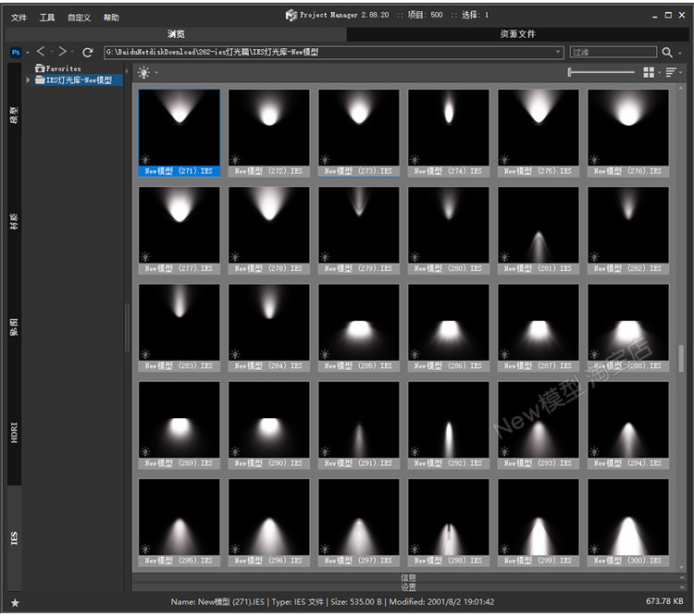Switch thumbnail grid view mode icon

pos(649,72)
